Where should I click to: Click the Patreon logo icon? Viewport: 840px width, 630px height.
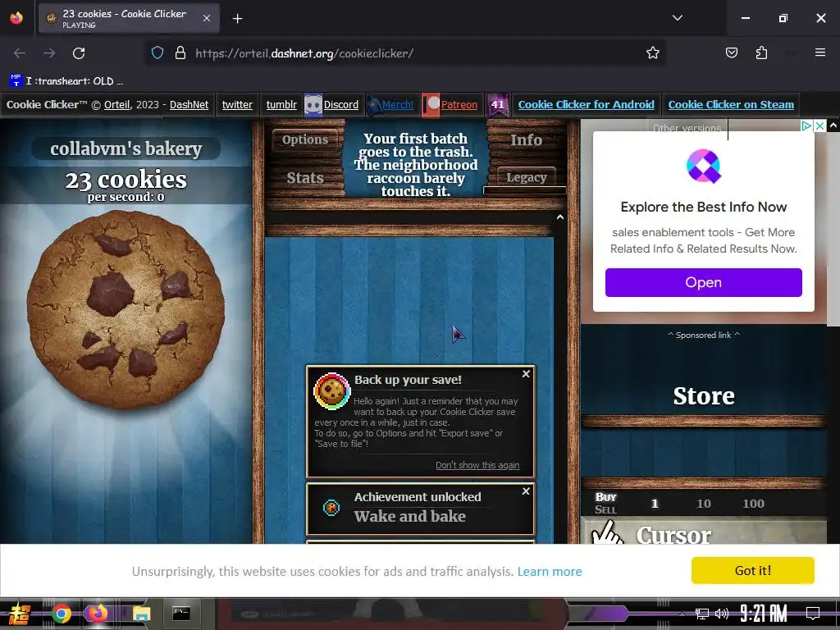pos(431,104)
